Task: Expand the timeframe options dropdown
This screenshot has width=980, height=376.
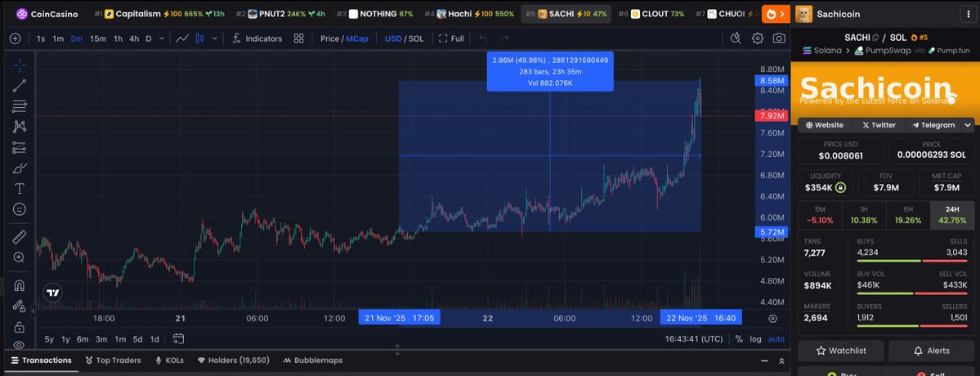Action: [x=162, y=38]
